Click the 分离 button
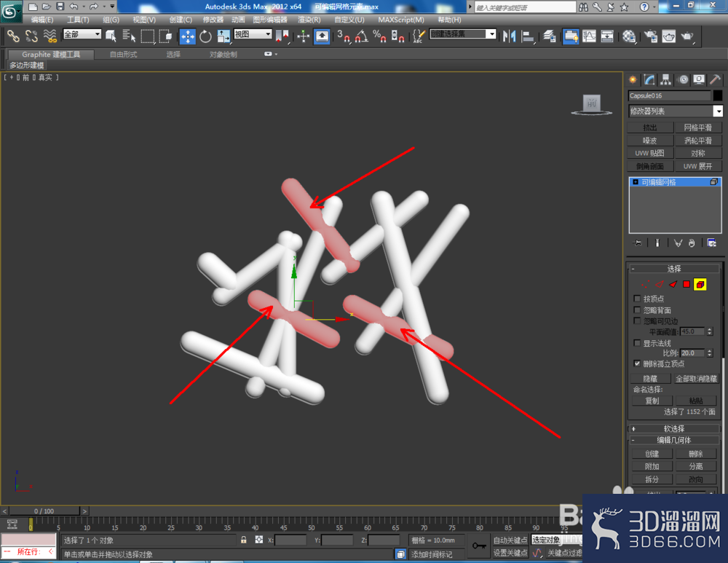This screenshot has width=728, height=563. tap(695, 466)
